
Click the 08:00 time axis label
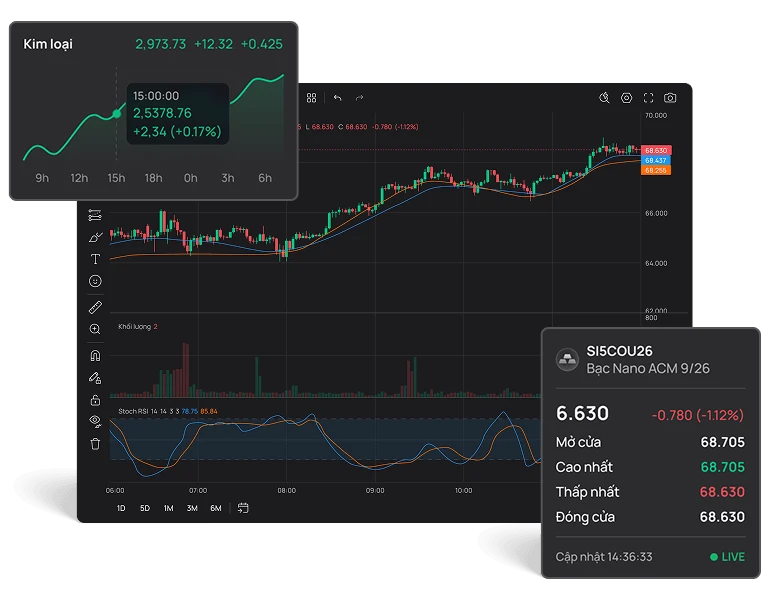point(287,491)
